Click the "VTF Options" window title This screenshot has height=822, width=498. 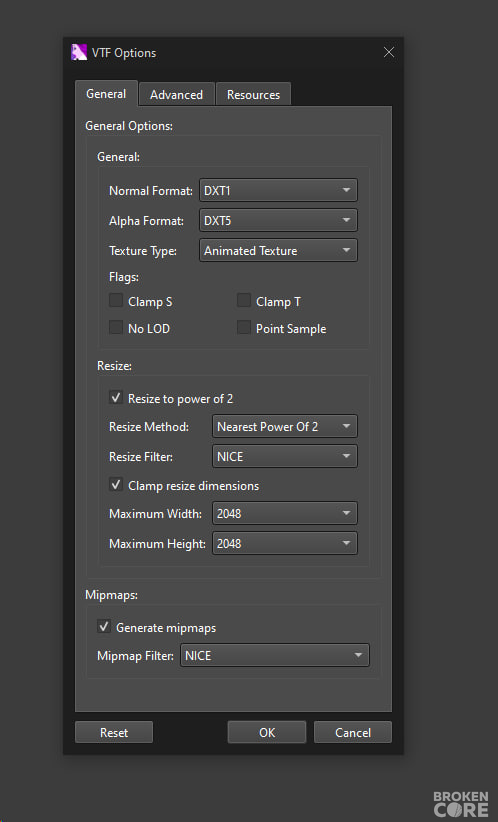124,53
